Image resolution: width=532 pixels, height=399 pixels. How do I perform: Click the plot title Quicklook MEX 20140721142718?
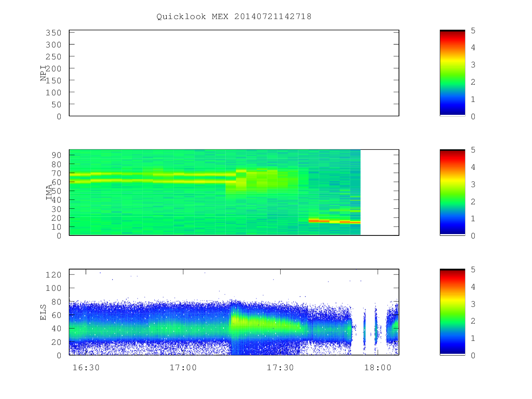pyautogui.click(x=234, y=17)
